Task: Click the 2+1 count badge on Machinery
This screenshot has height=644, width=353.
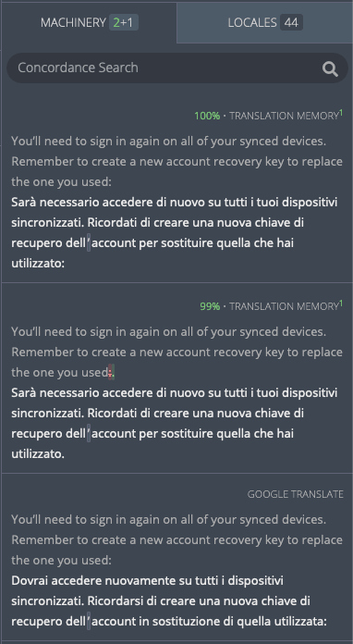Action: (124, 22)
